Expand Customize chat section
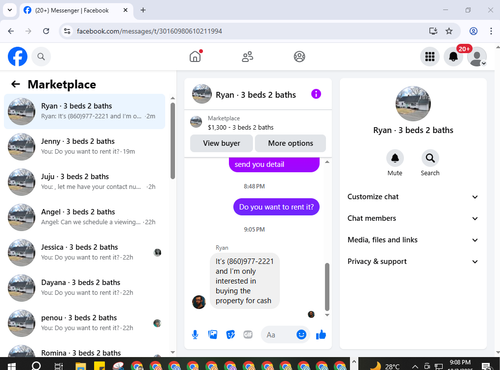The width and height of the screenshot is (500, 370). click(413, 197)
